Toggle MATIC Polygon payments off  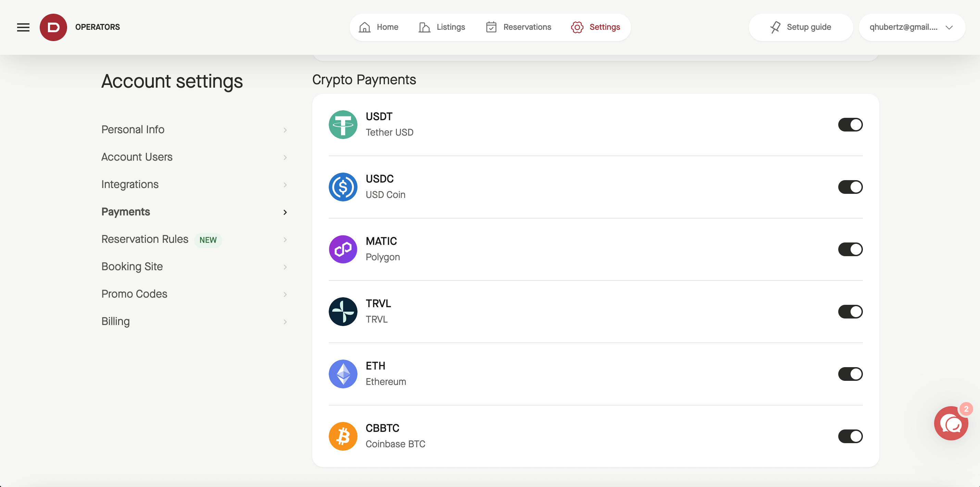tap(850, 250)
